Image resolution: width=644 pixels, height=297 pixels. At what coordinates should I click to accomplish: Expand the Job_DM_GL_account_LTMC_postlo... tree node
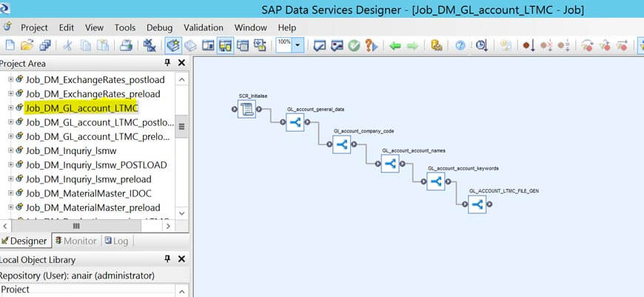(10, 122)
